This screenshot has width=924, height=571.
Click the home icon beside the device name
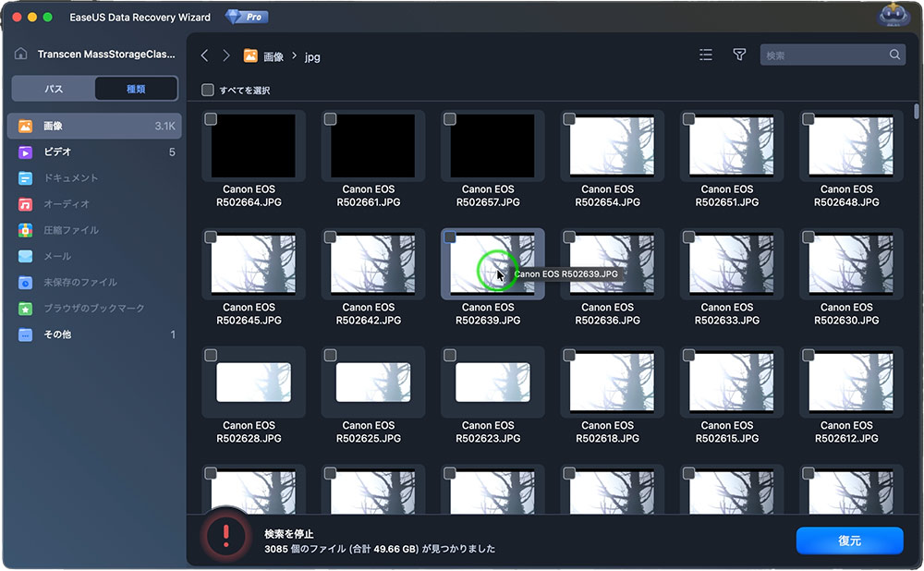pyautogui.click(x=21, y=55)
